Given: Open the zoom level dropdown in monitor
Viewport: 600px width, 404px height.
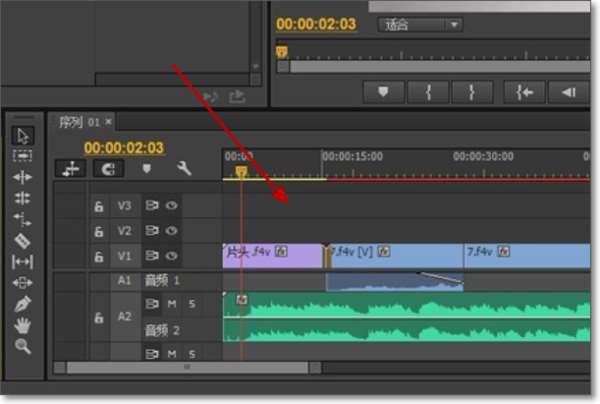Looking at the screenshot, I should [420, 25].
